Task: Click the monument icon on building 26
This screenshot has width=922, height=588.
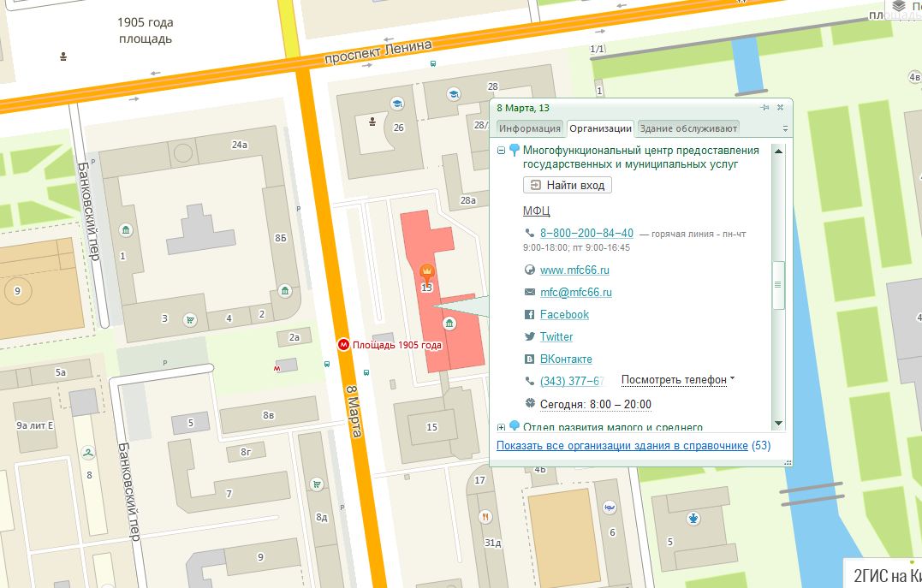Action: click(x=372, y=122)
